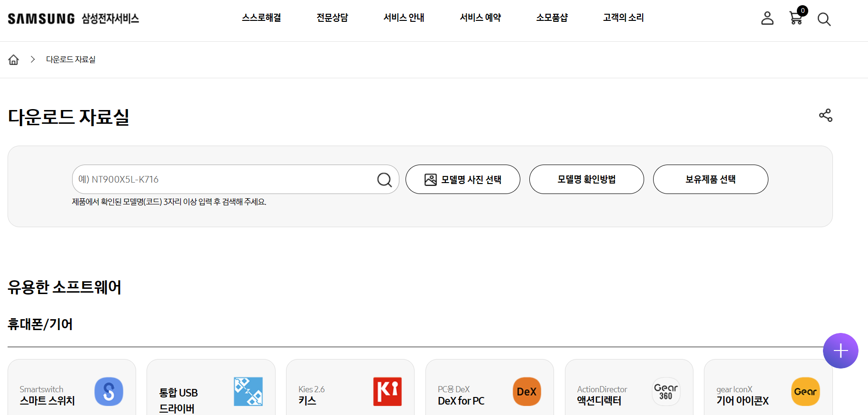The width and height of the screenshot is (868, 415).
Task: Open the 서비스 예약 menu
Action: [x=480, y=18]
